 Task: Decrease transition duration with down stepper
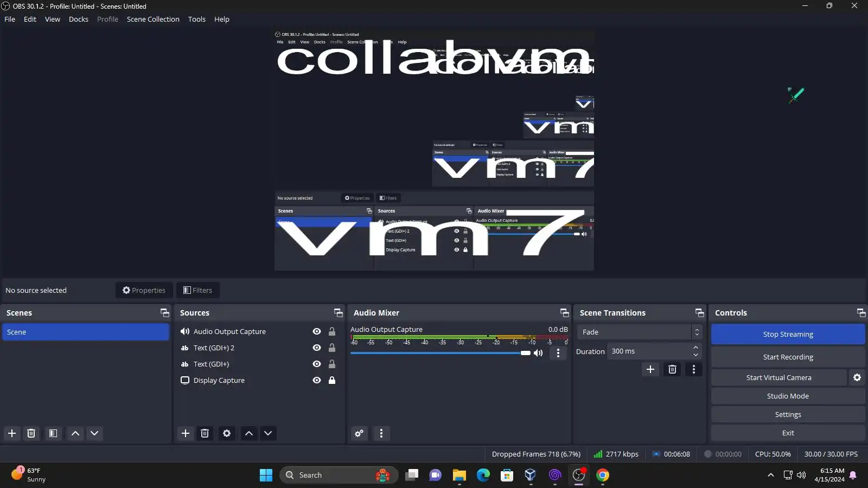695,355
